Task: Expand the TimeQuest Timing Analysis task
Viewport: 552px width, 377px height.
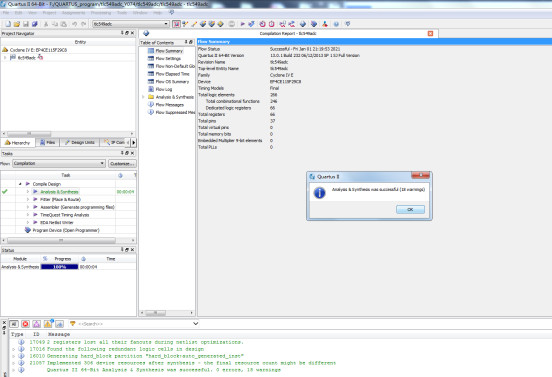Action: 28,215
